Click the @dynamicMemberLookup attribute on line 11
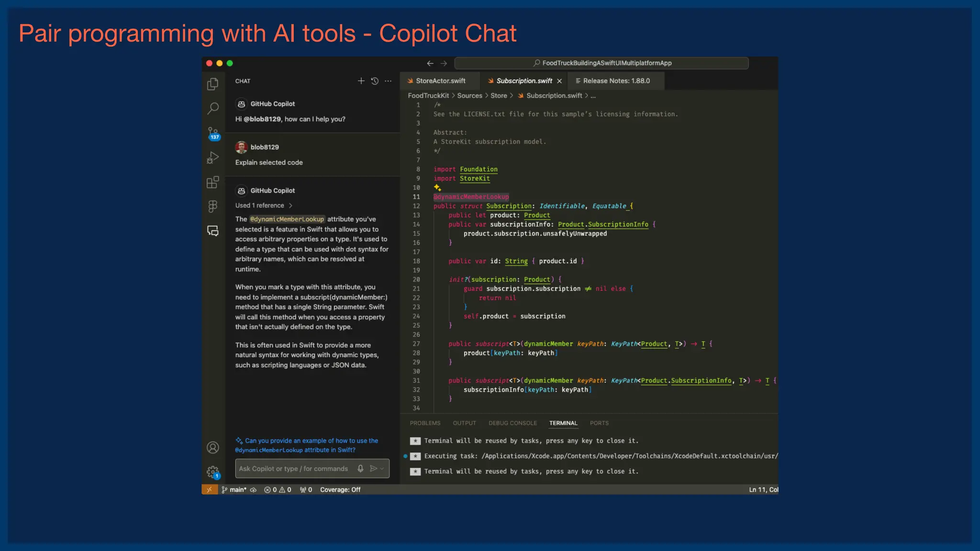This screenshot has width=980, height=551. (x=471, y=197)
